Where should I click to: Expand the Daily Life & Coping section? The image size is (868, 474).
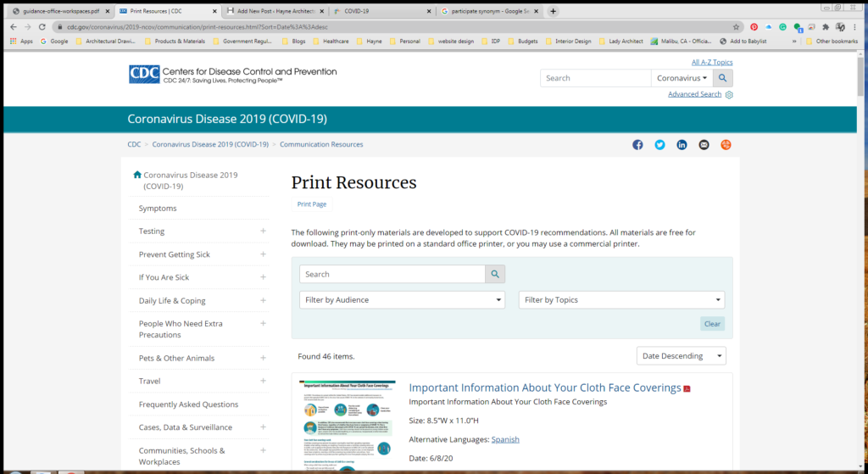(263, 300)
